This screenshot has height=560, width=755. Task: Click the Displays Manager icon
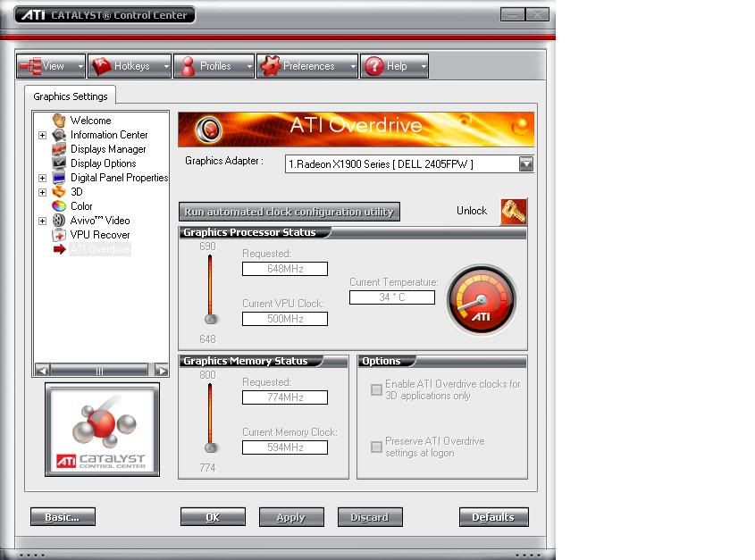pos(59,149)
